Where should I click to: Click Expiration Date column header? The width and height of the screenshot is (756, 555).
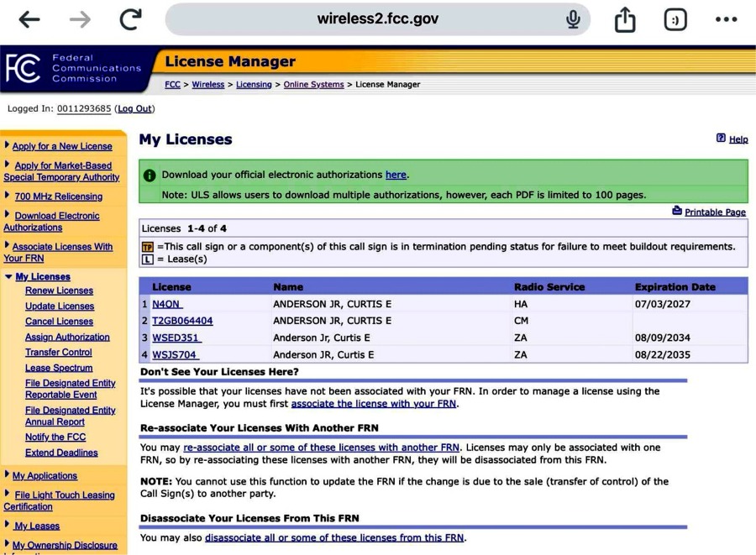pyautogui.click(x=675, y=286)
